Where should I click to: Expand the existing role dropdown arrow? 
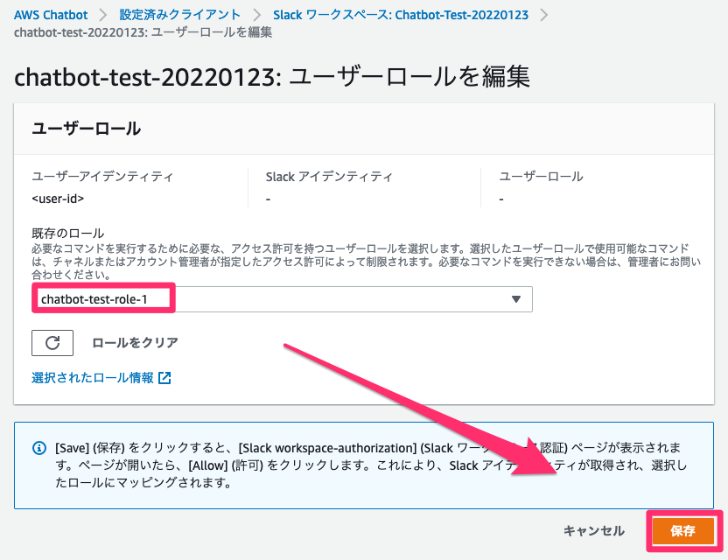coord(516,299)
